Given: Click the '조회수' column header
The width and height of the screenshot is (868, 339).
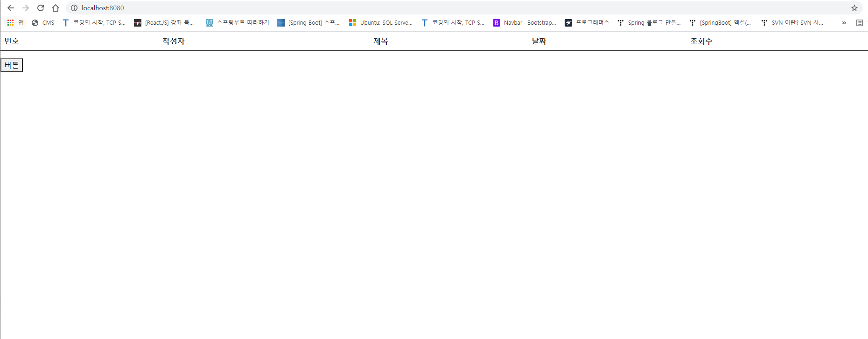Looking at the screenshot, I should [x=701, y=41].
